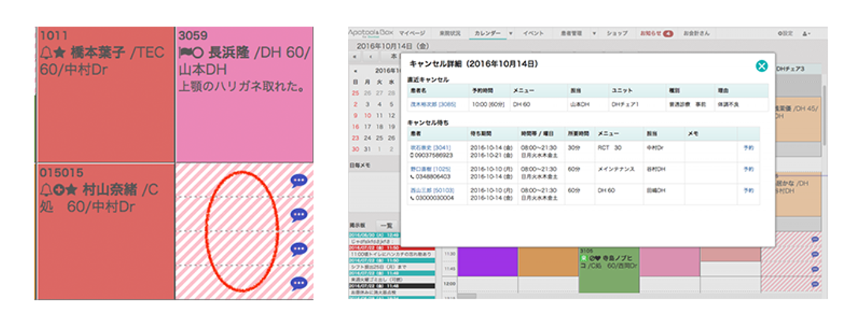
Task: Open 設定 gear settings
Action: [x=786, y=34]
